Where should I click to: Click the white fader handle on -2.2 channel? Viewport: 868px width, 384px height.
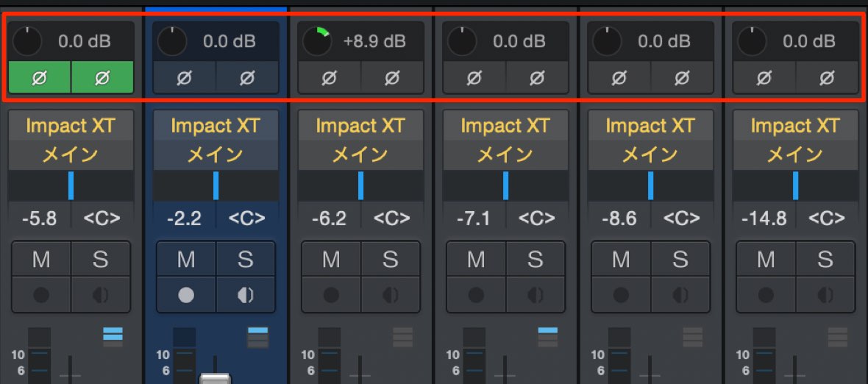click(215, 379)
